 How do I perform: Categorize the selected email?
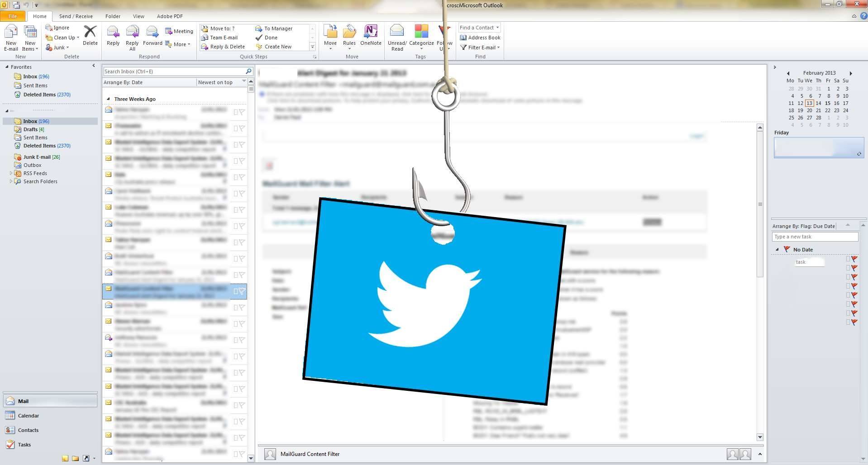[421, 37]
